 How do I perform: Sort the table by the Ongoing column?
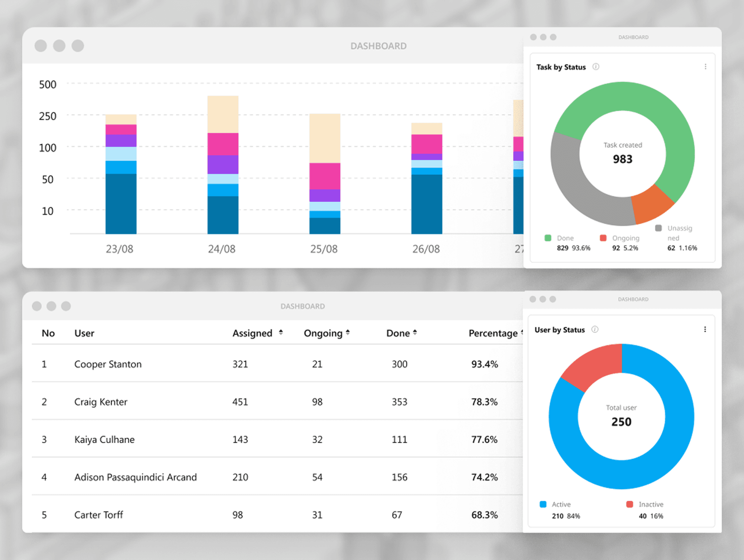click(348, 333)
